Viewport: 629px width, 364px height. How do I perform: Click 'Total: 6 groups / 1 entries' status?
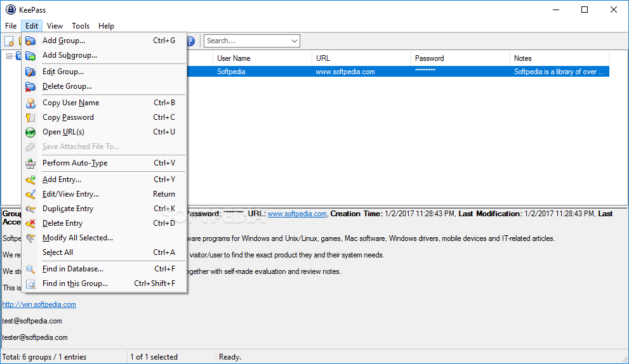point(44,357)
